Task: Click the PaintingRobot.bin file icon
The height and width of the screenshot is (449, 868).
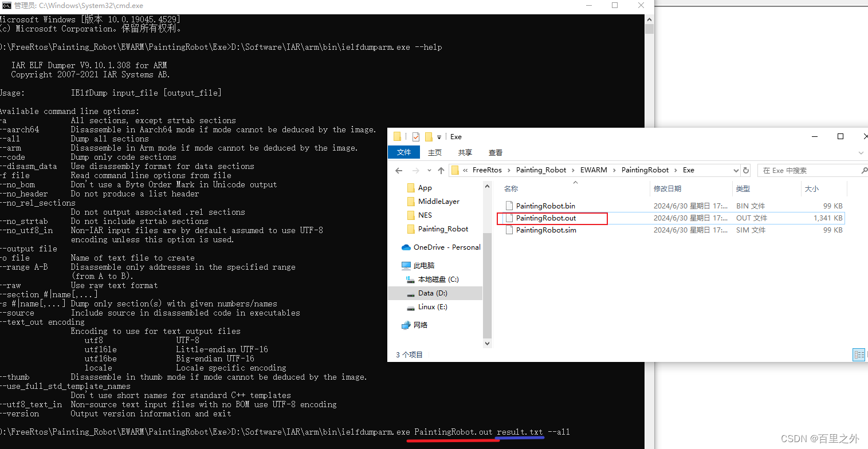Action: (509, 206)
